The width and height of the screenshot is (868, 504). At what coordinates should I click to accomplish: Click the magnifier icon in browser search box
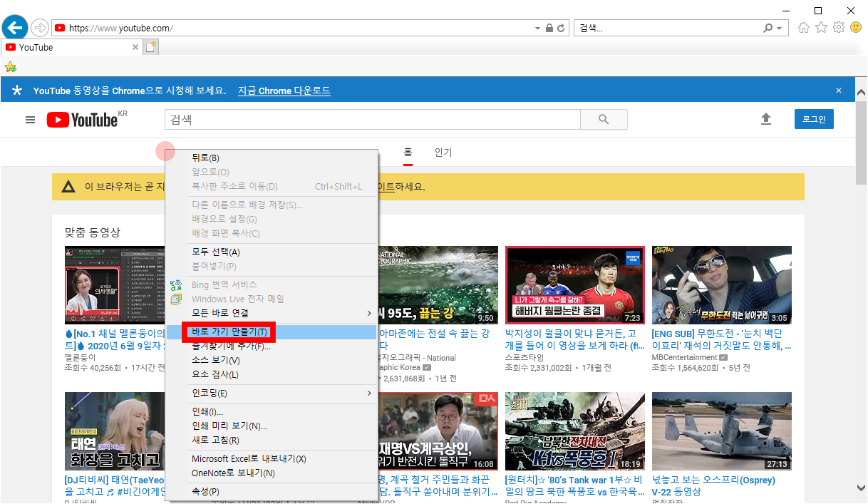(x=768, y=29)
